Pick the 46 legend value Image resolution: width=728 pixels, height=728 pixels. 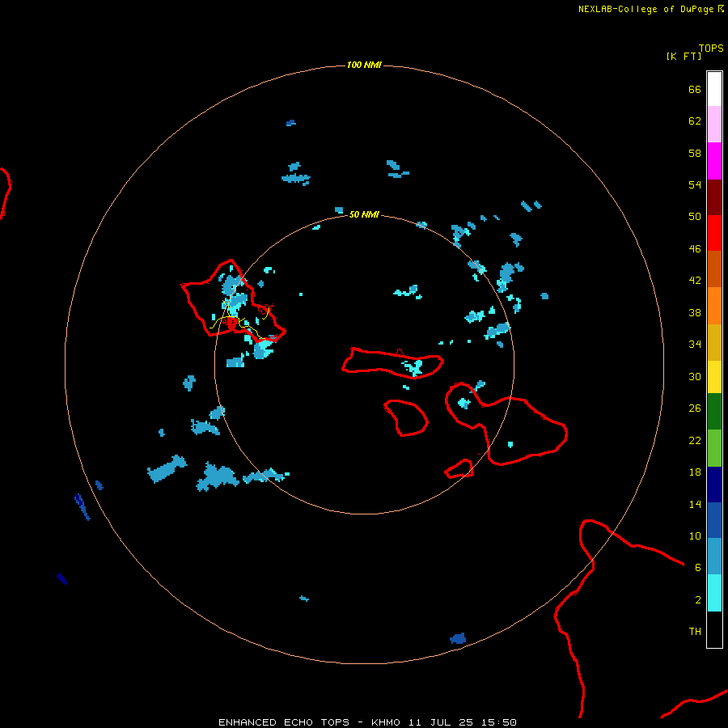695,249
